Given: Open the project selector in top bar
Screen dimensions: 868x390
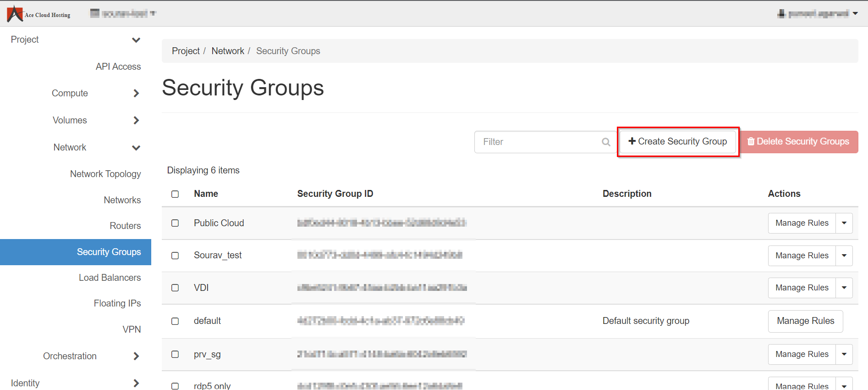Looking at the screenshot, I should [x=123, y=13].
